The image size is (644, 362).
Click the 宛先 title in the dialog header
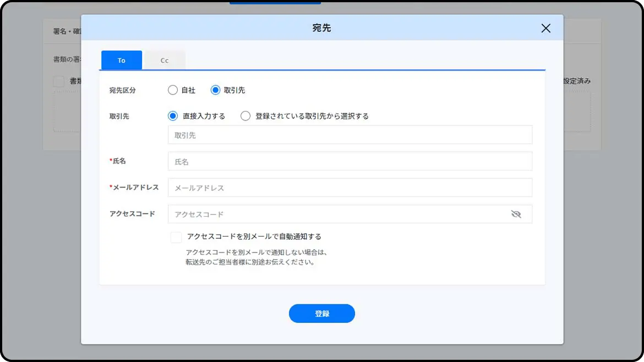321,28
